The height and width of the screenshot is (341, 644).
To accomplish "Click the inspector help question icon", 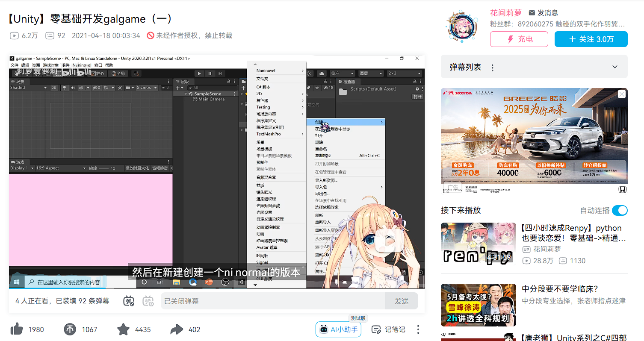I will [417, 89].
